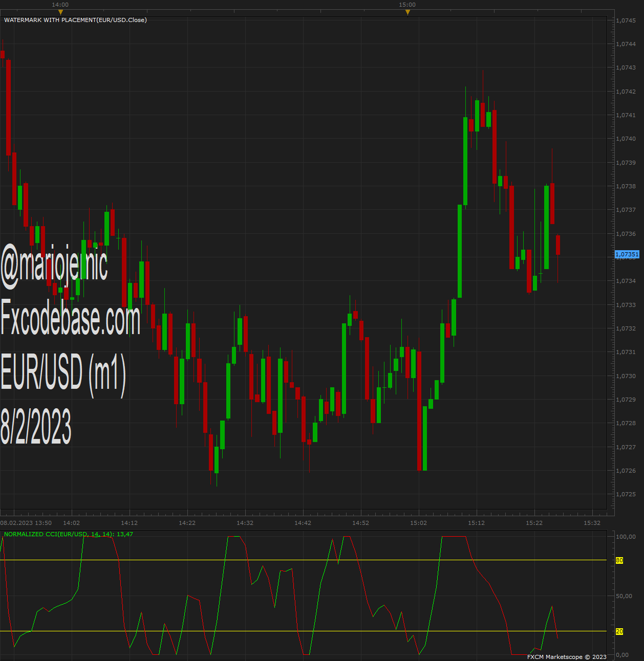Click the 0,00 CCI scale label
Viewport: 644px width, 661px height.
(x=622, y=655)
